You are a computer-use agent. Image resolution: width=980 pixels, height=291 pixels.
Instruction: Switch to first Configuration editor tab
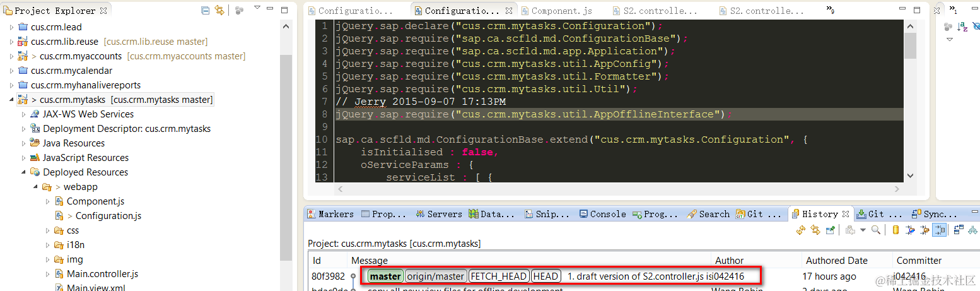click(x=351, y=11)
